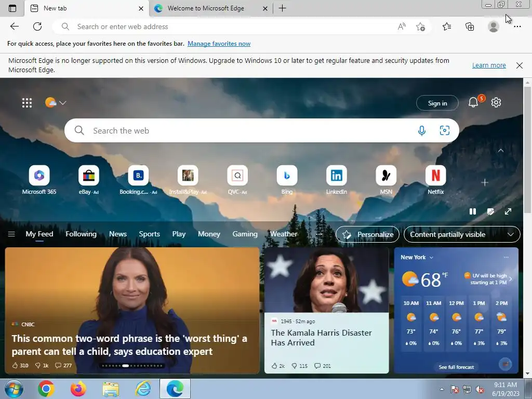Image resolution: width=532 pixels, height=399 pixels.
Task: Click the Search the web box
Action: (x=262, y=130)
